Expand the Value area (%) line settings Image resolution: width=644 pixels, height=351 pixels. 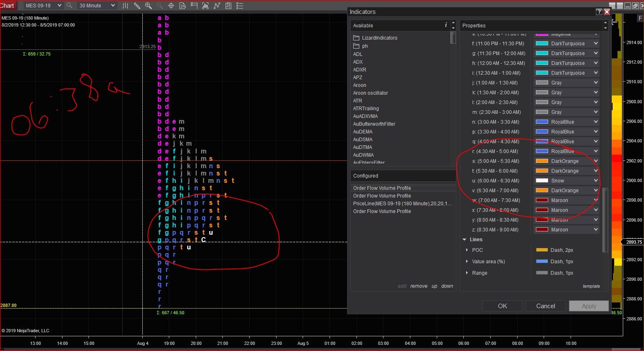pyautogui.click(x=467, y=262)
